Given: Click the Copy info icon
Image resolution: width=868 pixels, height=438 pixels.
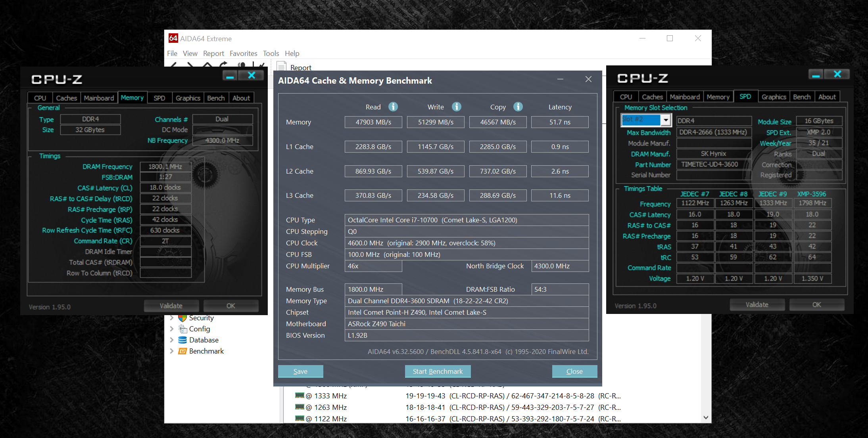Looking at the screenshot, I should click(518, 107).
